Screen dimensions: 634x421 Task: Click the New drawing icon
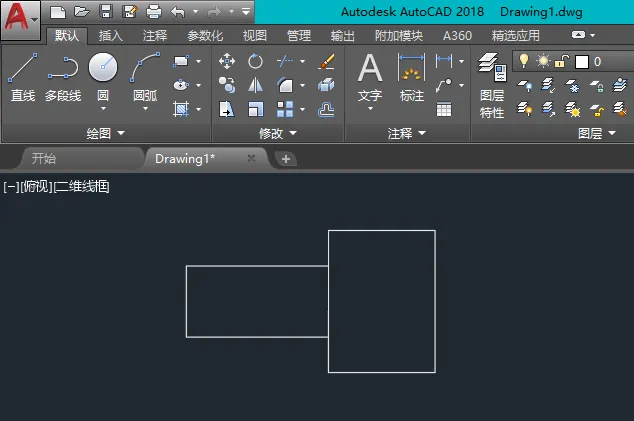tap(58, 12)
